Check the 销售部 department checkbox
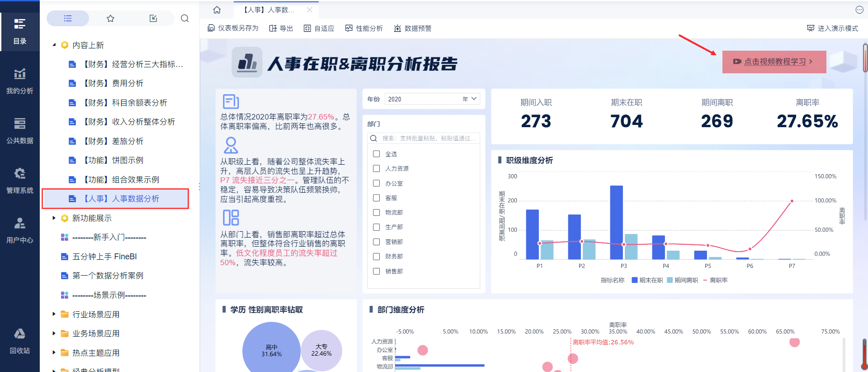The width and height of the screenshot is (868, 372). [x=376, y=271]
